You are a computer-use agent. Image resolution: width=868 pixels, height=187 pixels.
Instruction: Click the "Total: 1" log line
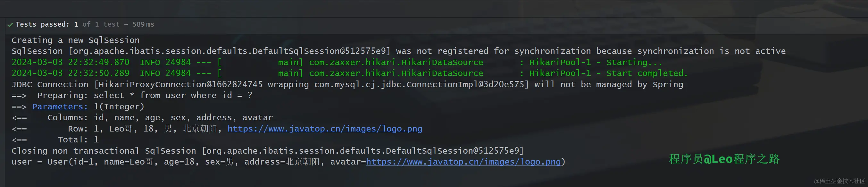(55, 140)
